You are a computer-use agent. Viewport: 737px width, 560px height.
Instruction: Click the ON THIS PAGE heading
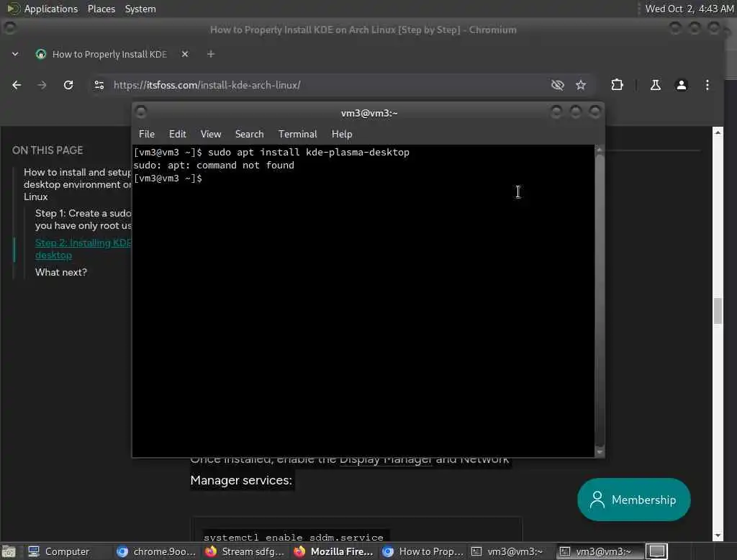(48, 150)
